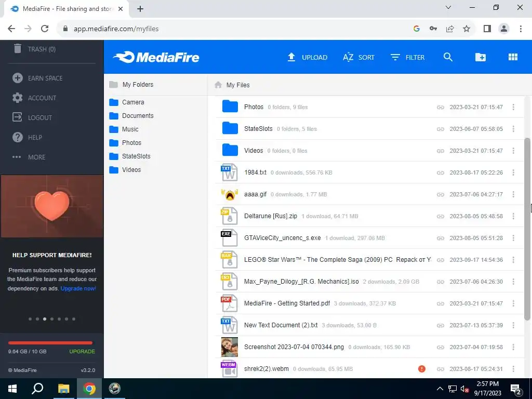Click the red warning icon on shrek2(2).webm
This screenshot has width=532, height=399.
click(x=422, y=369)
